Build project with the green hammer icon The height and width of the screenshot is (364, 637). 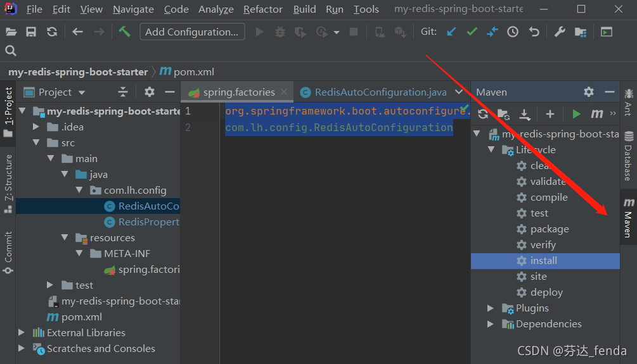click(x=124, y=32)
